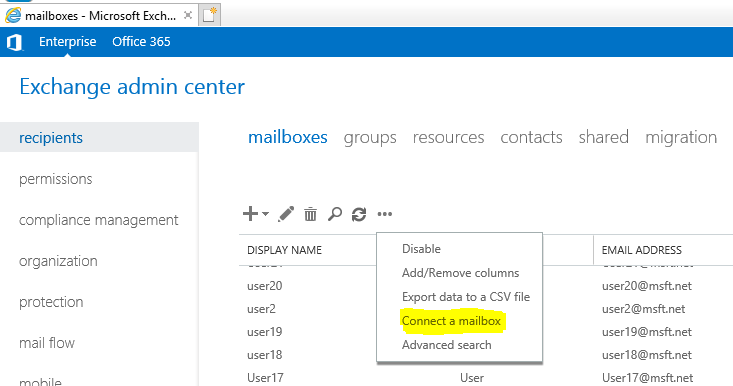
Task: Sort by EMAIL ADDRESS column header
Action: (641, 250)
